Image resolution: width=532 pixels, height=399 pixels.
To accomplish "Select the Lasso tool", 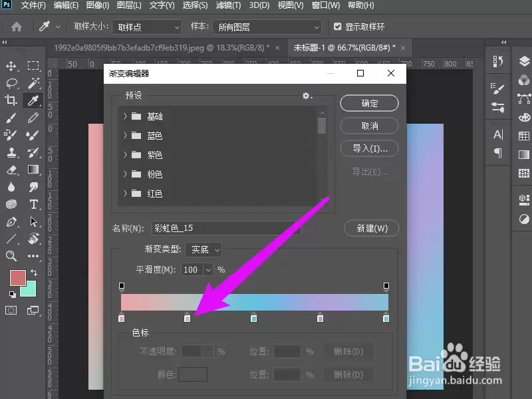I will click(11, 83).
